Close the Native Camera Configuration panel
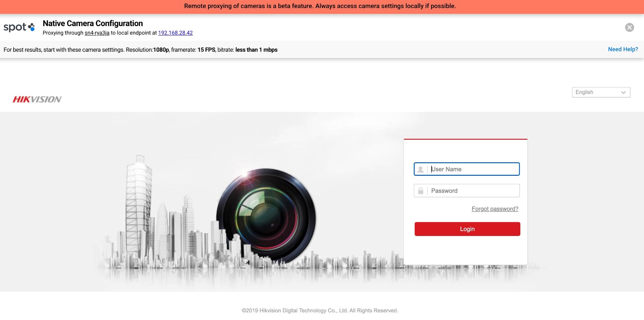The image size is (644, 320). [x=630, y=27]
